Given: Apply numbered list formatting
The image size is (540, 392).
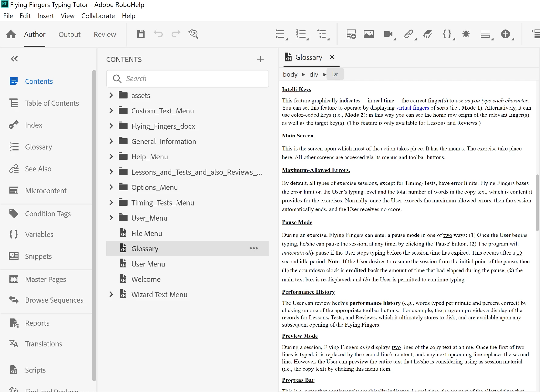Looking at the screenshot, I should 302,34.
